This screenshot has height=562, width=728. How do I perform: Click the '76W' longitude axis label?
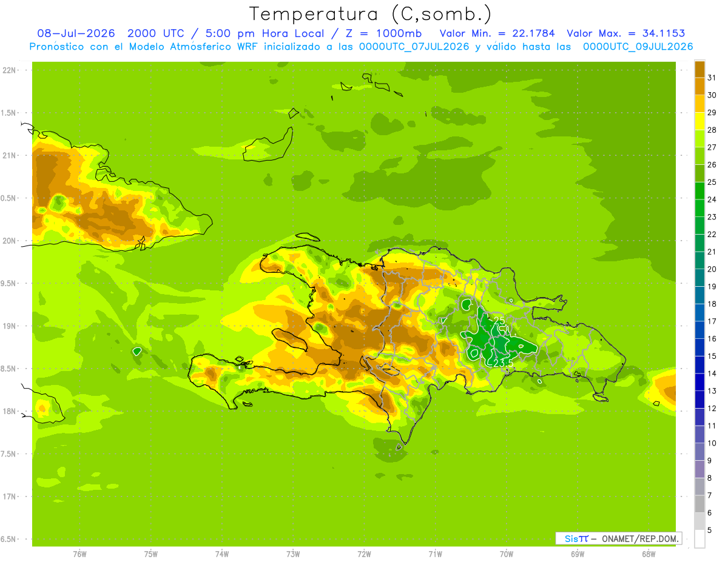79,554
